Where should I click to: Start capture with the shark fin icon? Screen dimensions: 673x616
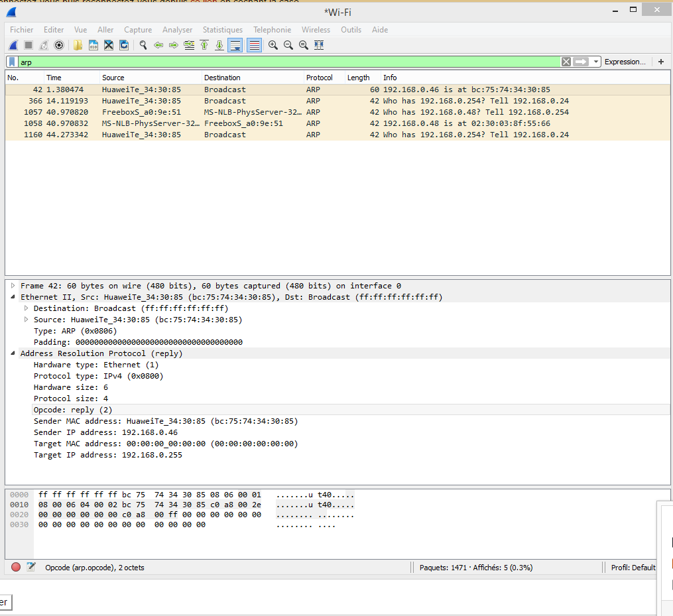click(13, 45)
